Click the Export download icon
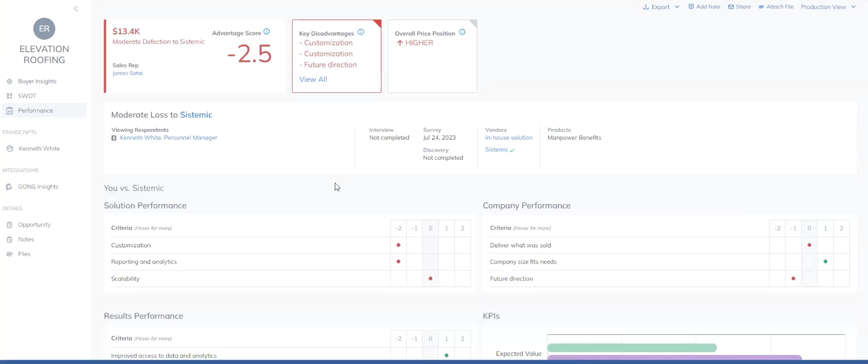Screen dimensions: 868x364 coord(646,7)
